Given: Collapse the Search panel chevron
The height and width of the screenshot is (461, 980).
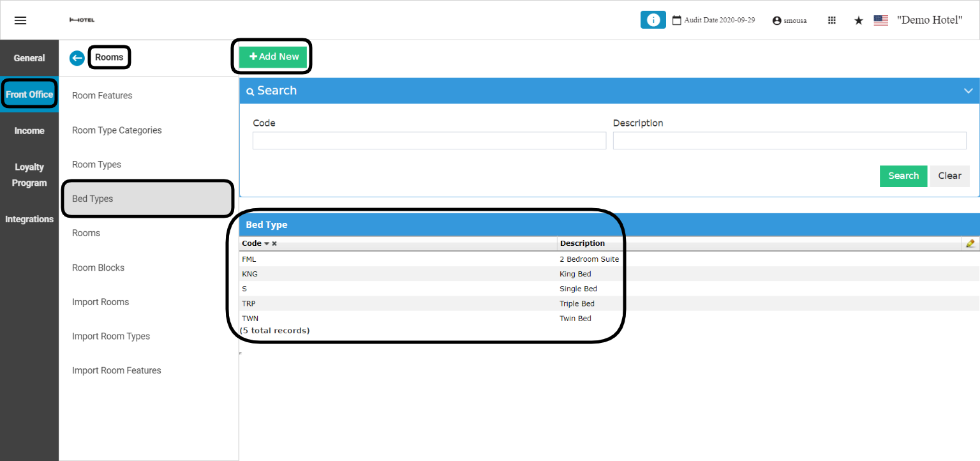Looking at the screenshot, I should click(968, 91).
